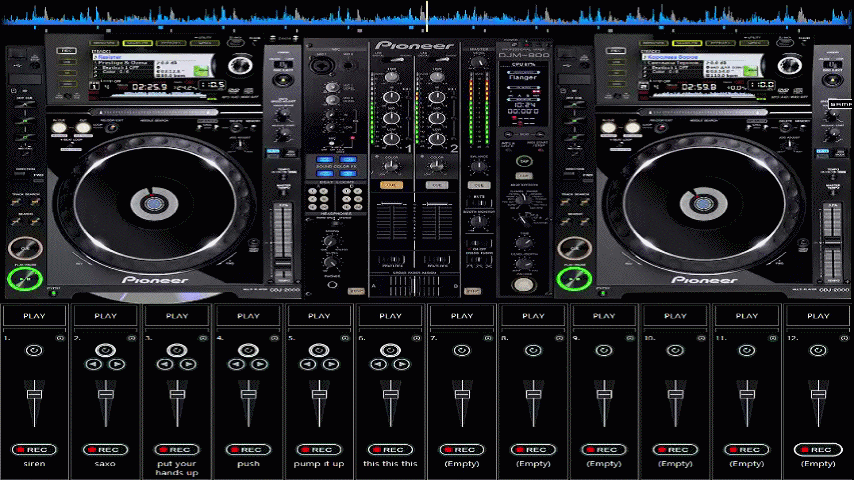This screenshot has height=480, width=854.
Task: Click channel 1 COLOR filter knob
Action: pyautogui.click(x=391, y=166)
